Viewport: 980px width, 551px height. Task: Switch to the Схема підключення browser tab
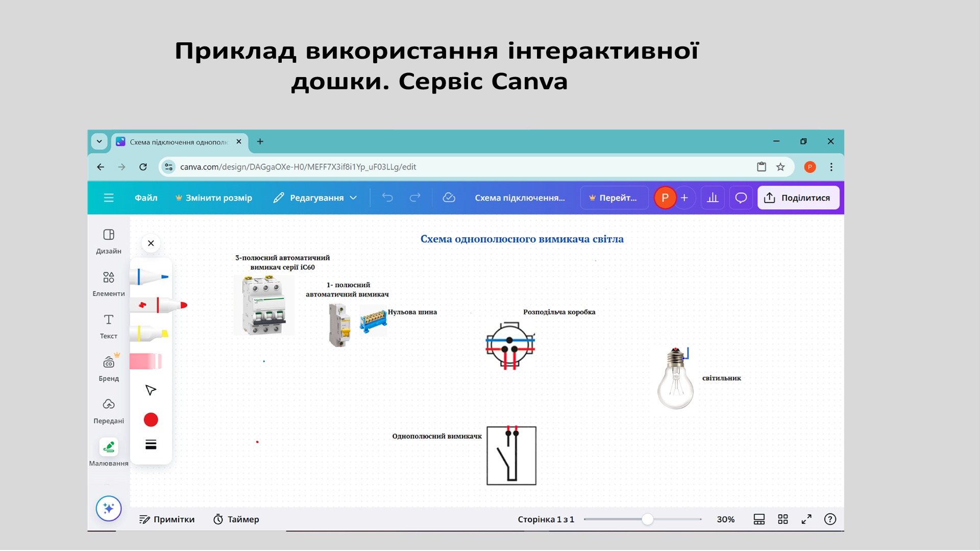point(178,142)
